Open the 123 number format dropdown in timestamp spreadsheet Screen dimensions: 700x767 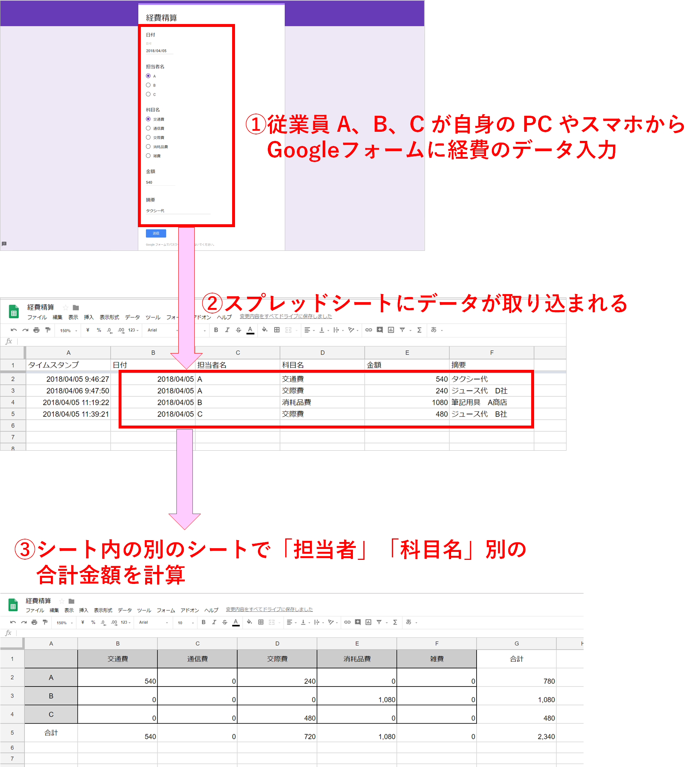[x=134, y=330]
